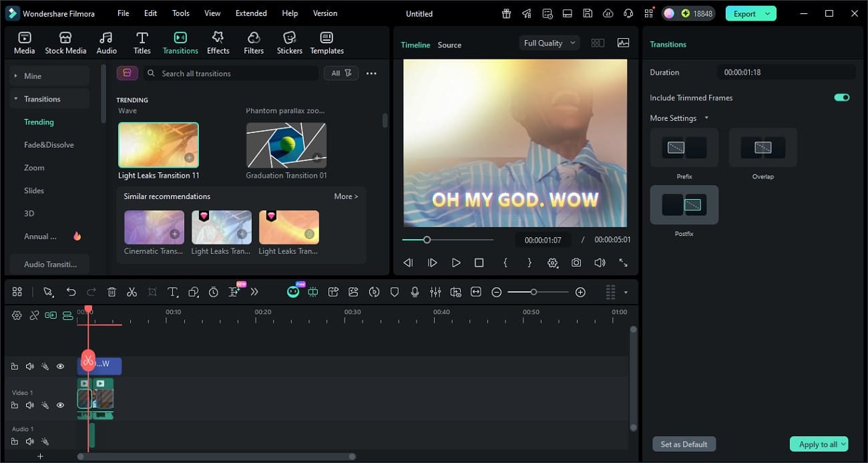Delete the selected clip using the trash icon
The width and height of the screenshot is (868, 463).
112,291
